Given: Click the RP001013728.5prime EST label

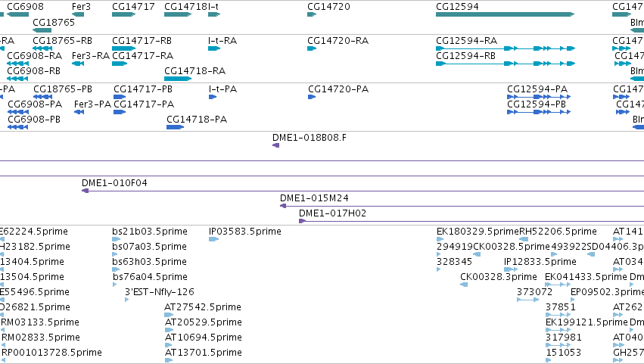Looking at the screenshot, I should coord(51,353).
